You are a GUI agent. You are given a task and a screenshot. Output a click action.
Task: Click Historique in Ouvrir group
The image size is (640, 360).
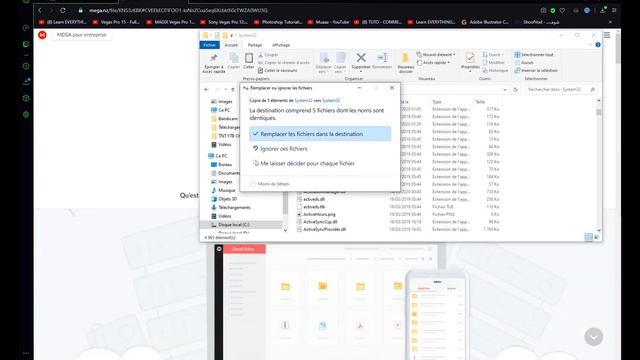click(x=495, y=71)
